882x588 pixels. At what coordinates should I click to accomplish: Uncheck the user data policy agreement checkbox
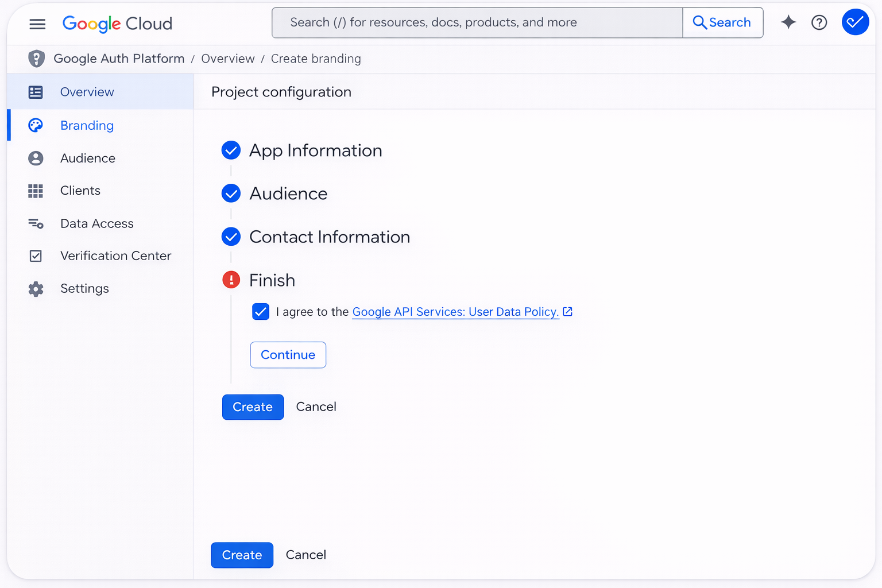pos(261,312)
